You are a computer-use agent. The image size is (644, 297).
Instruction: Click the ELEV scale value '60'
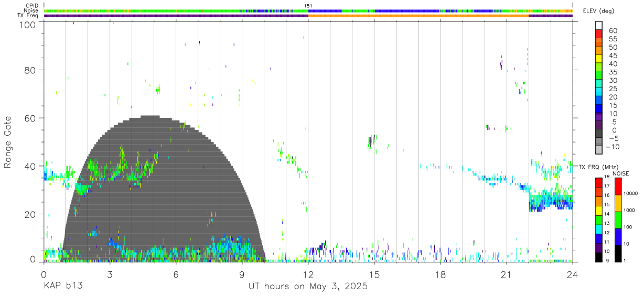pos(613,31)
